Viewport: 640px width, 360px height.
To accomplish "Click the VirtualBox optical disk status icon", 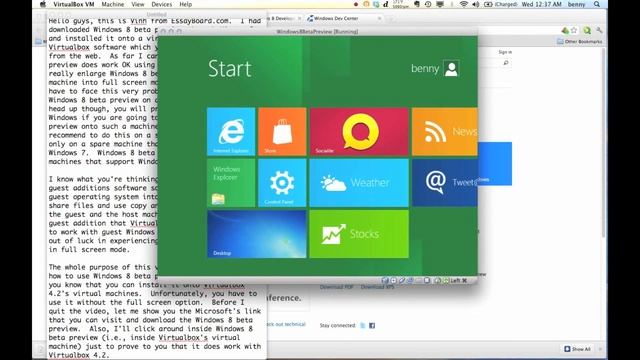I will click(393, 280).
